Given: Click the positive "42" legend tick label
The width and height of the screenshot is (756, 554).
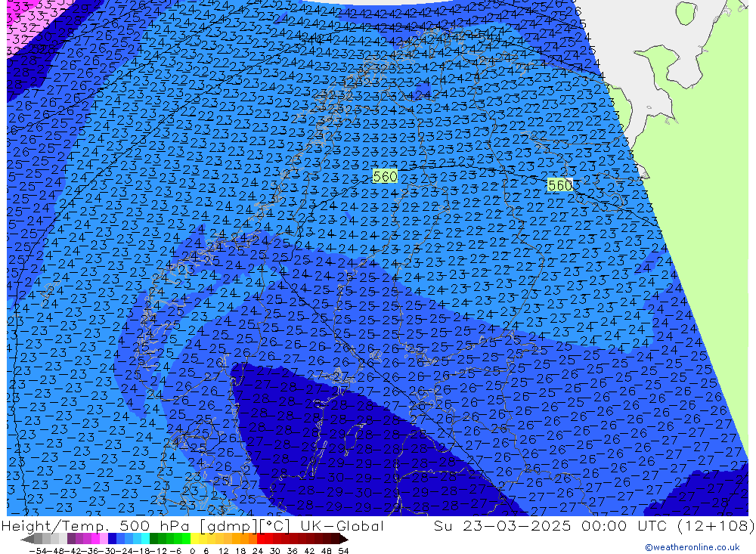Looking at the screenshot, I should click(x=309, y=551).
